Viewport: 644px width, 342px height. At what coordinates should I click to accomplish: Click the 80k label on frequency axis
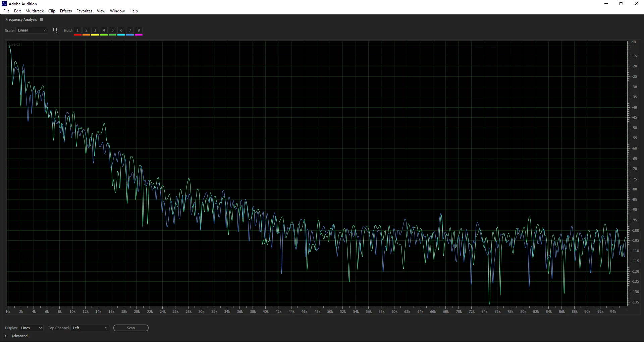523,311
